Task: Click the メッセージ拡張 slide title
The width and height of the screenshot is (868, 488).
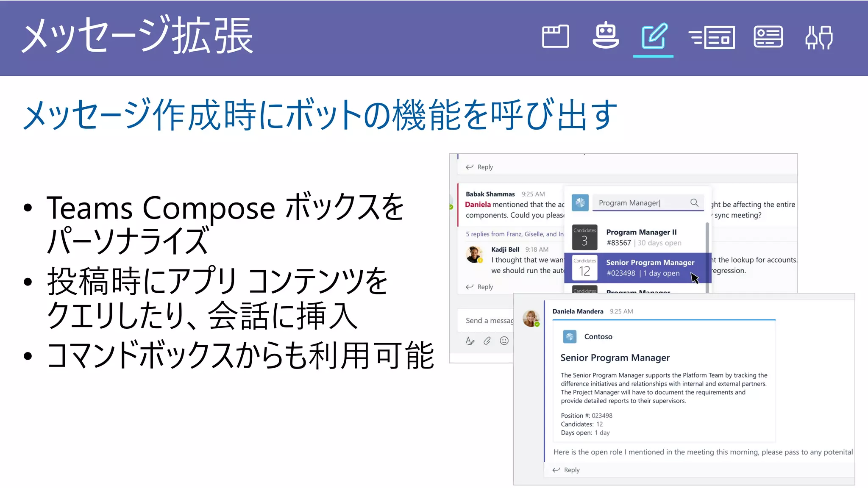Action: pyautogui.click(x=138, y=36)
